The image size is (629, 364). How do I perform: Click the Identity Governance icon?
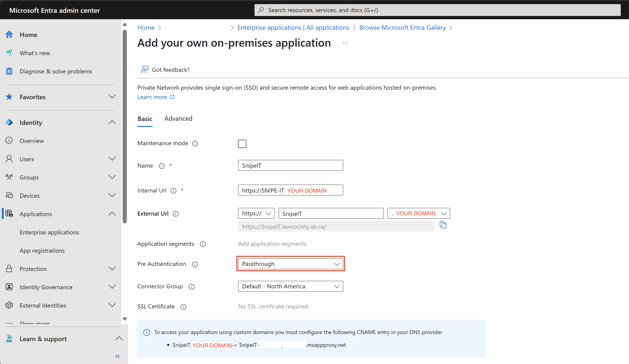(x=9, y=287)
